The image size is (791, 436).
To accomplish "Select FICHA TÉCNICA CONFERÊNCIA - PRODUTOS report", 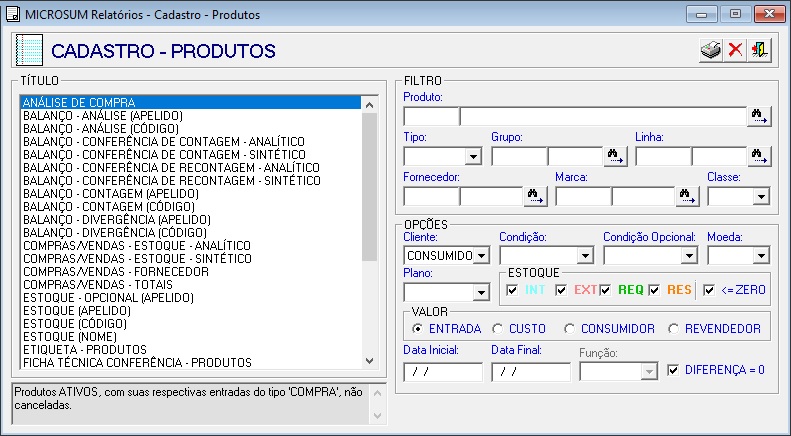I will point(191,363).
